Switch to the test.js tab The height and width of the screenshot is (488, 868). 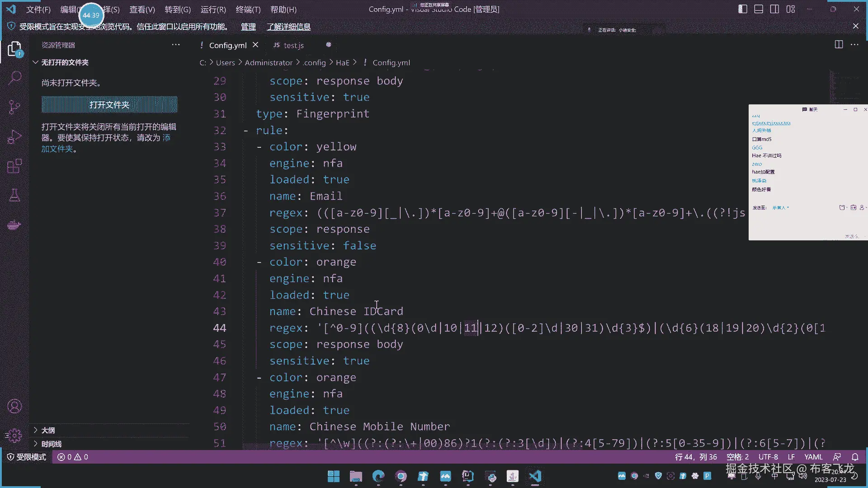293,45
